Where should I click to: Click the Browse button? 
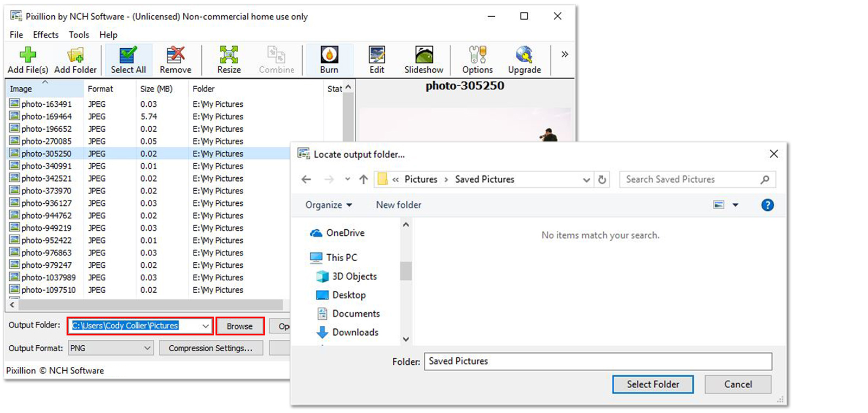point(240,326)
